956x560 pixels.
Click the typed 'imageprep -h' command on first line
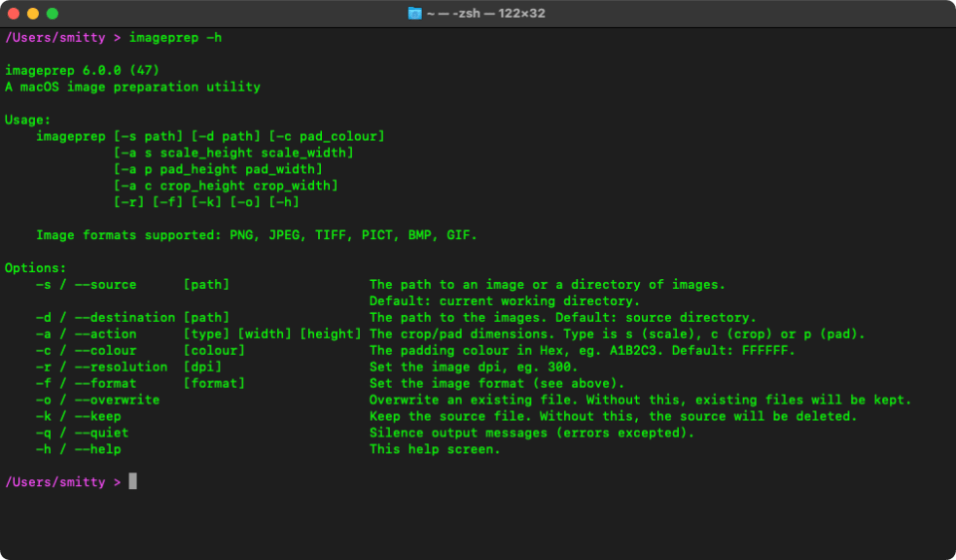[x=176, y=38]
